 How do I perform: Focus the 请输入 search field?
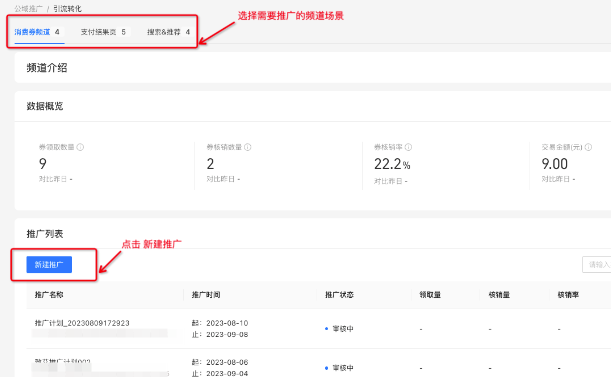tap(597, 265)
